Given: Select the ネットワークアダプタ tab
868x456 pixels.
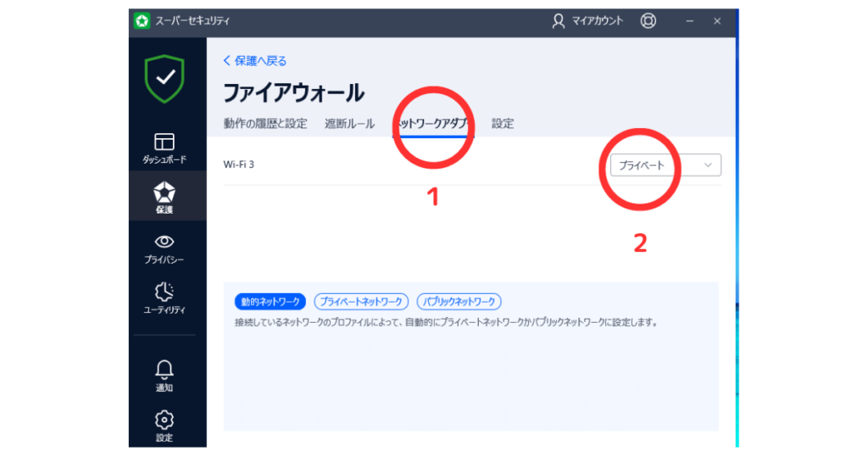Looking at the screenshot, I should pos(433,124).
